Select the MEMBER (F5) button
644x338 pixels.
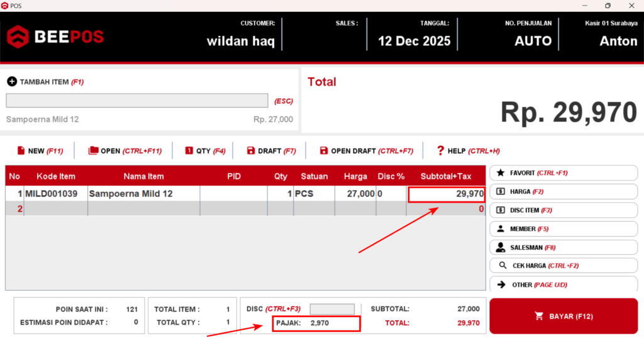pyautogui.click(x=563, y=228)
